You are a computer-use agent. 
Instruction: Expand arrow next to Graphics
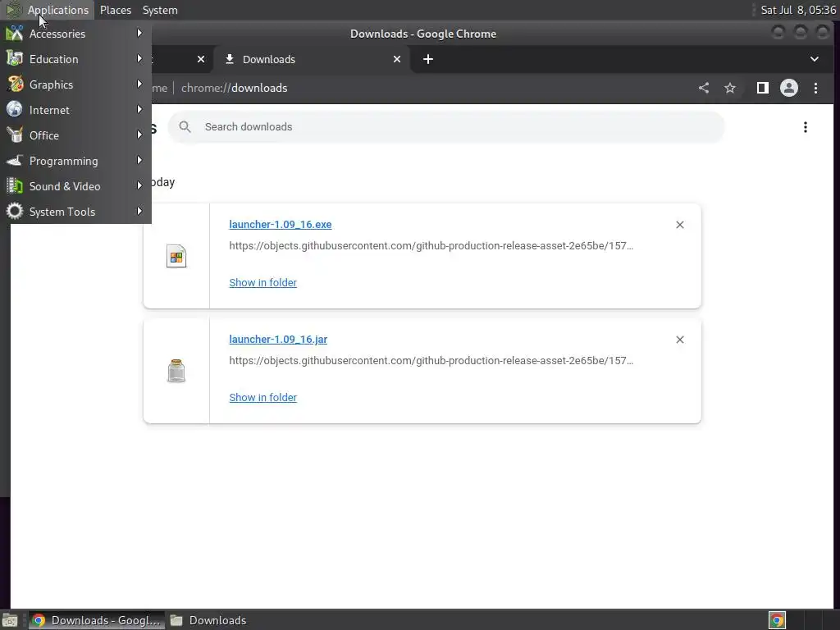click(x=139, y=84)
